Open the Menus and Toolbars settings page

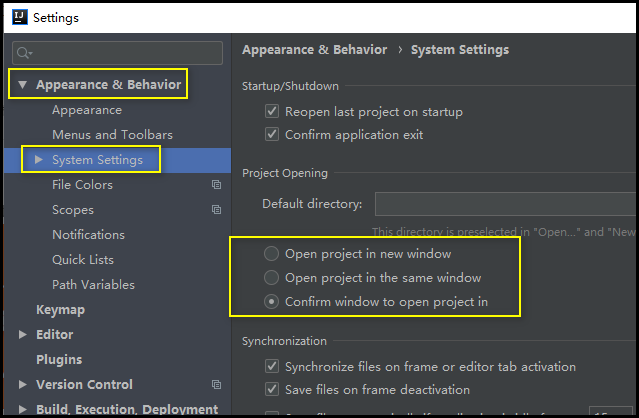112,135
